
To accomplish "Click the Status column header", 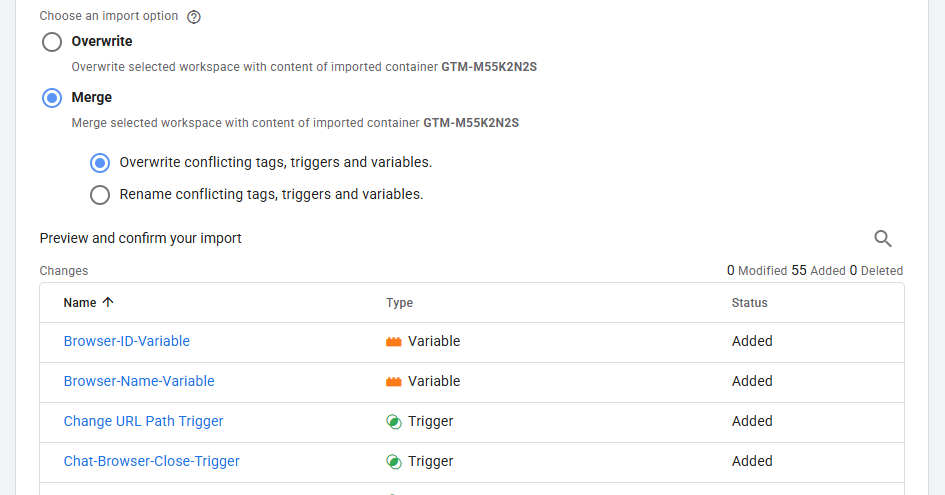I will [x=749, y=303].
